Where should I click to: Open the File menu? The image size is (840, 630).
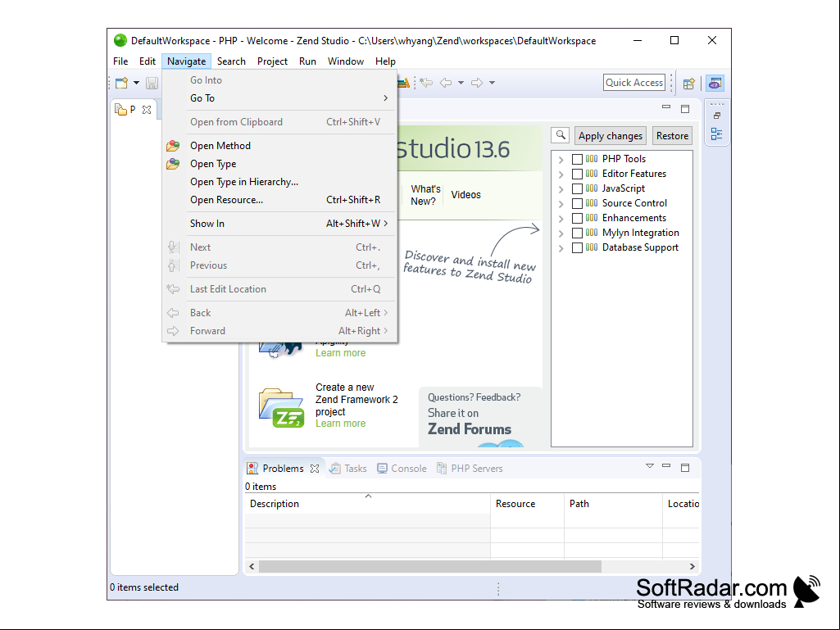pos(120,61)
